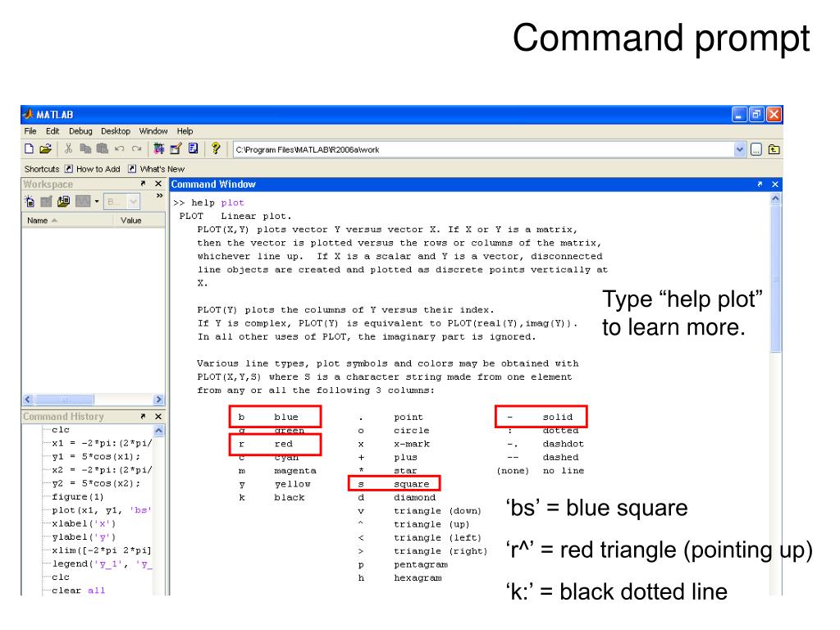Click the Command Window vertical scroll thumb
The width and height of the screenshot is (840, 630).
(775, 279)
